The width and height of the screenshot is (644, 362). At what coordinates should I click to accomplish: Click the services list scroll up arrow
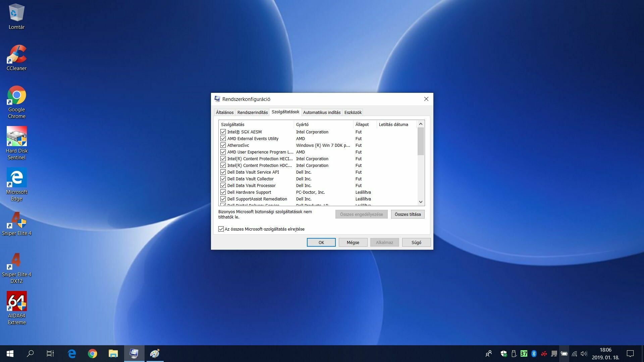click(421, 124)
